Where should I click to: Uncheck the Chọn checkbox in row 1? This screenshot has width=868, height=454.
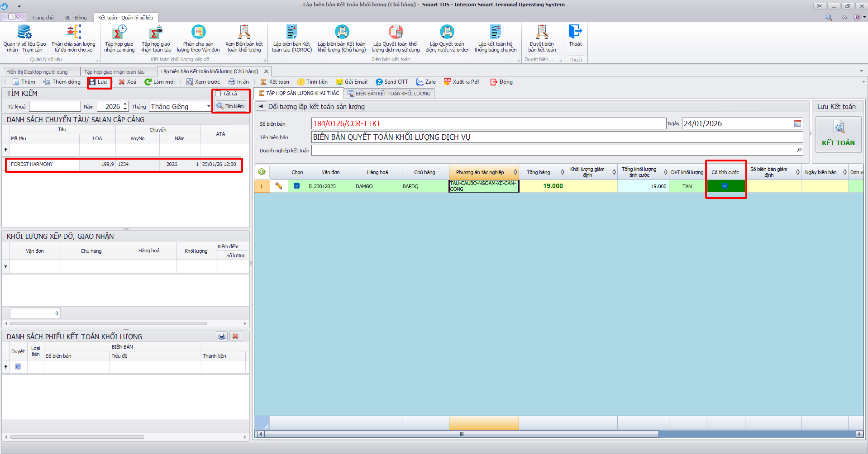[x=296, y=186]
